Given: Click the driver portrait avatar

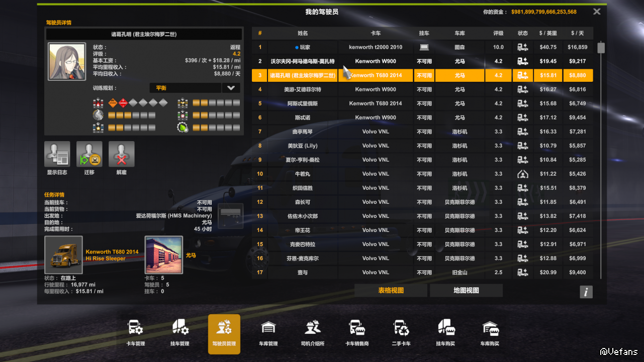Looking at the screenshot, I should 67,62.
